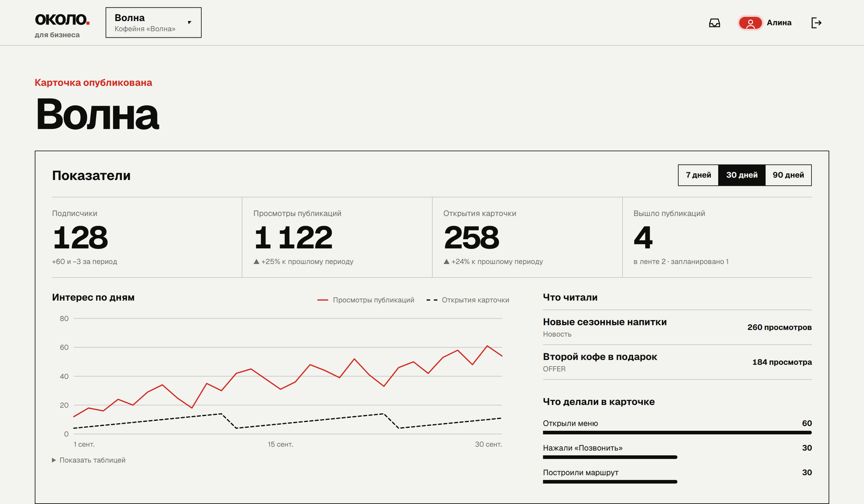
Task: Click the red user avatar icon
Action: point(750,23)
